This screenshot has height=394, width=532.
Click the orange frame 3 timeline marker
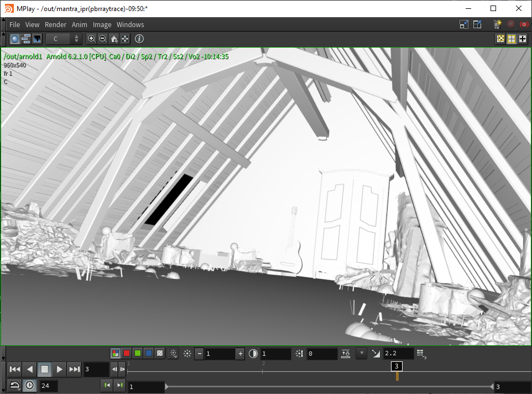click(397, 376)
